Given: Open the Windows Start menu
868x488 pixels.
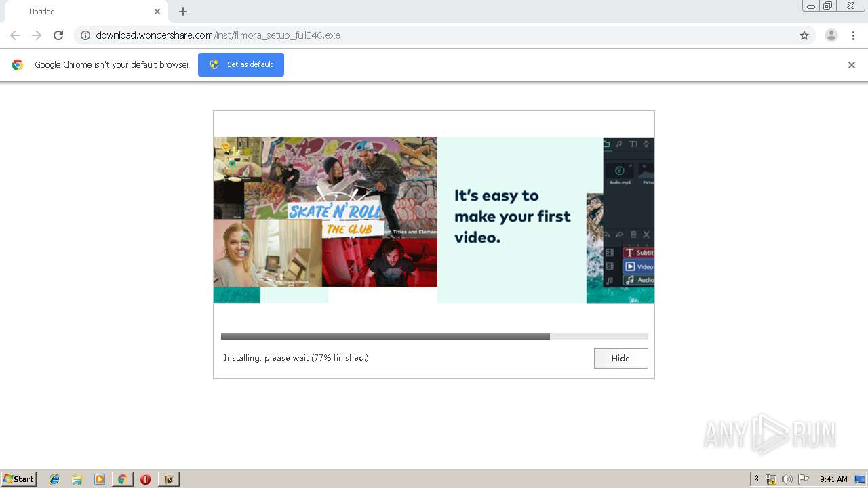Looking at the screenshot, I should coord(19,479).
